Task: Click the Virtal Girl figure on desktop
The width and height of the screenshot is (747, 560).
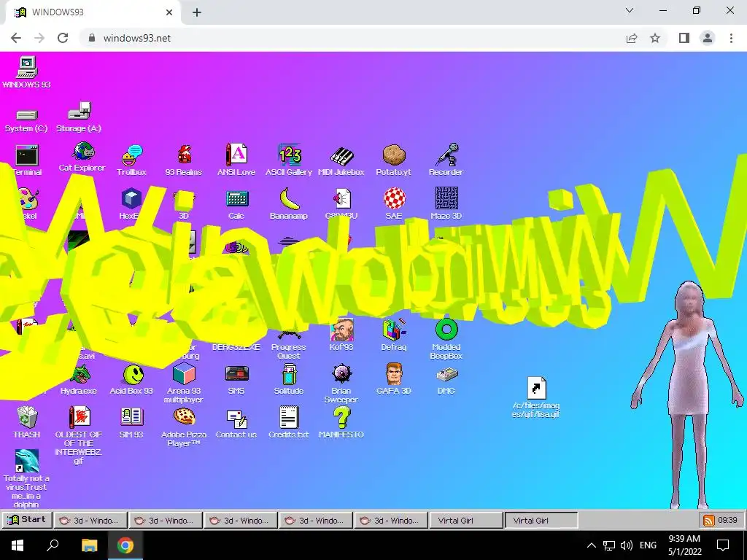Action: [x=689, y=394]
